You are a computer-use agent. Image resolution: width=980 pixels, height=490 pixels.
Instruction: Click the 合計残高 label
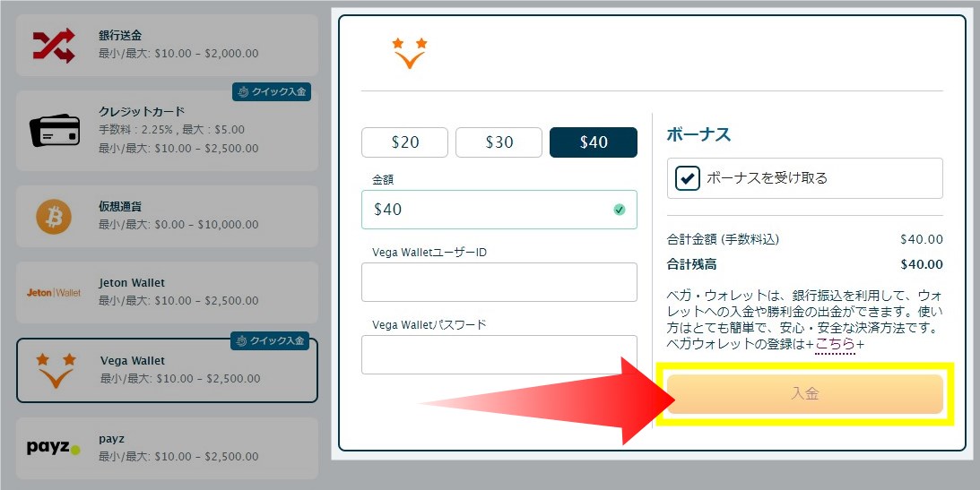(x=692, y=264)
